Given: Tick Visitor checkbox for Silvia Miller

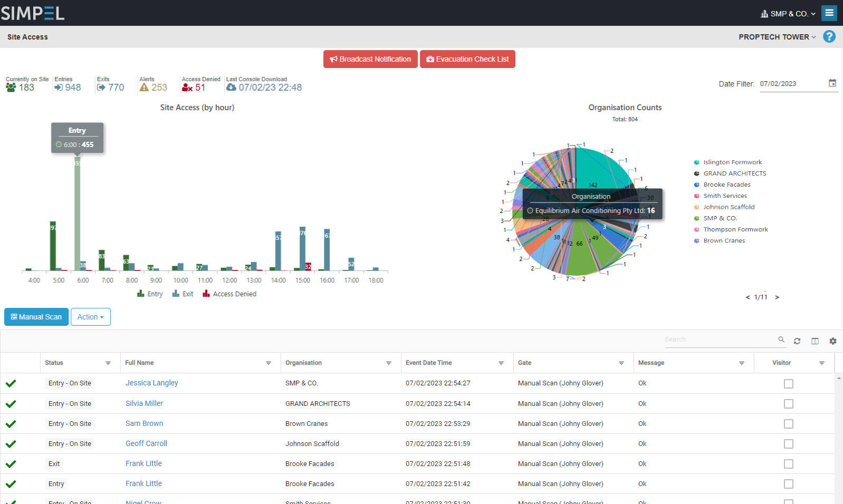Looking at the screenshot, I should [789, 404].
